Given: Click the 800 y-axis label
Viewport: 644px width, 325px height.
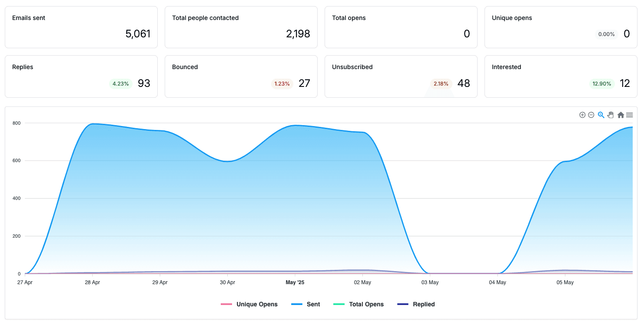Looking at the screenshot, I should tap(16, 123).
